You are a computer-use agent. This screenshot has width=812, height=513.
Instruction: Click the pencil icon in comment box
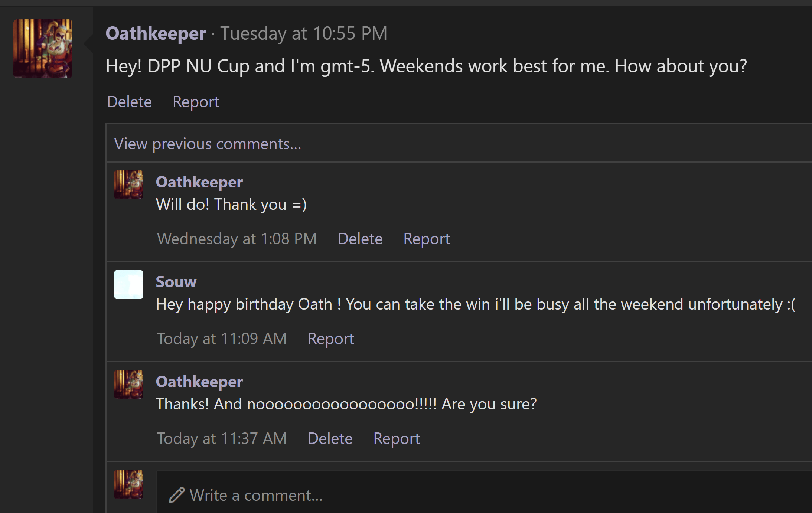tap(177, 495)
